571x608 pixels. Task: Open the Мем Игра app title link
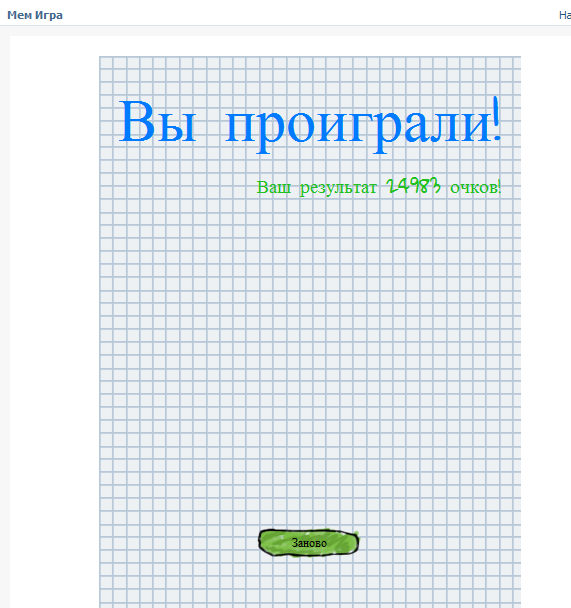[x=35, y=15]
